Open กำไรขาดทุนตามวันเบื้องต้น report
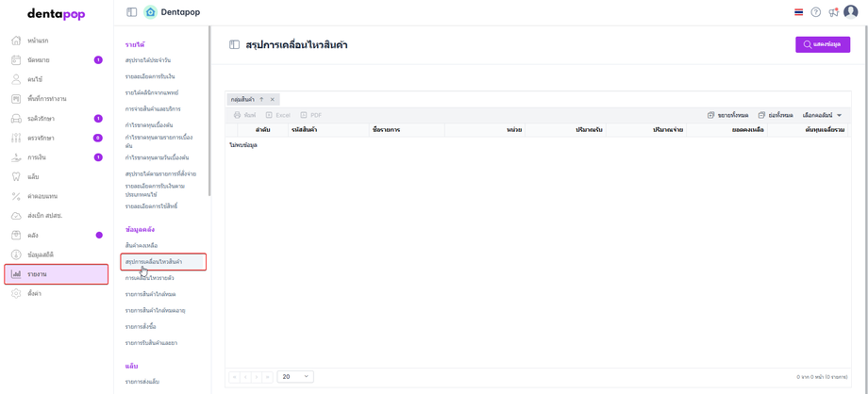The image size is (868, 394). tap(158, 157)
